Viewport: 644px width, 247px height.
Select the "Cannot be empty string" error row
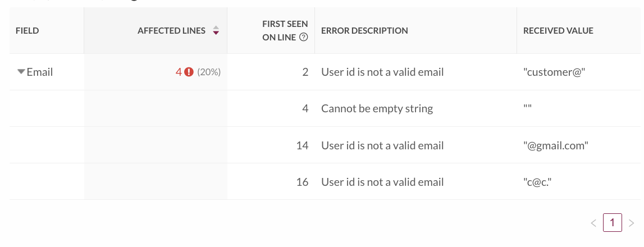[325, 108]
